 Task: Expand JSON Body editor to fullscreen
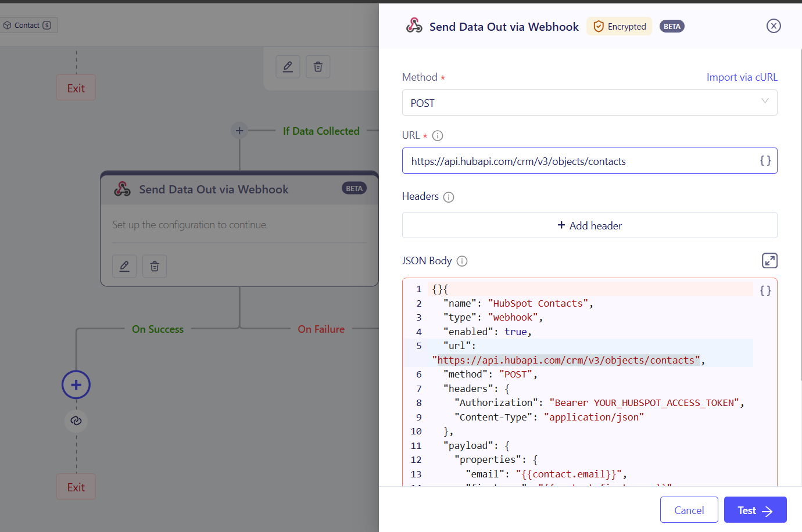769,261
